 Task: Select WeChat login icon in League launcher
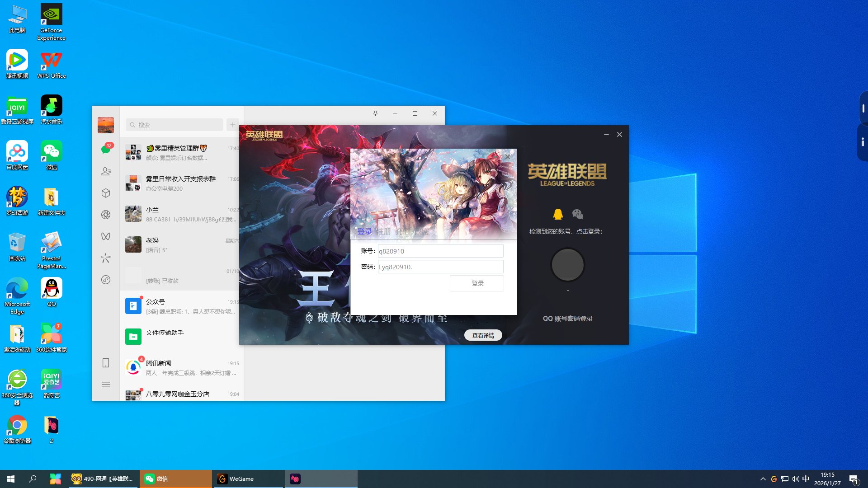tap(577, 214)
